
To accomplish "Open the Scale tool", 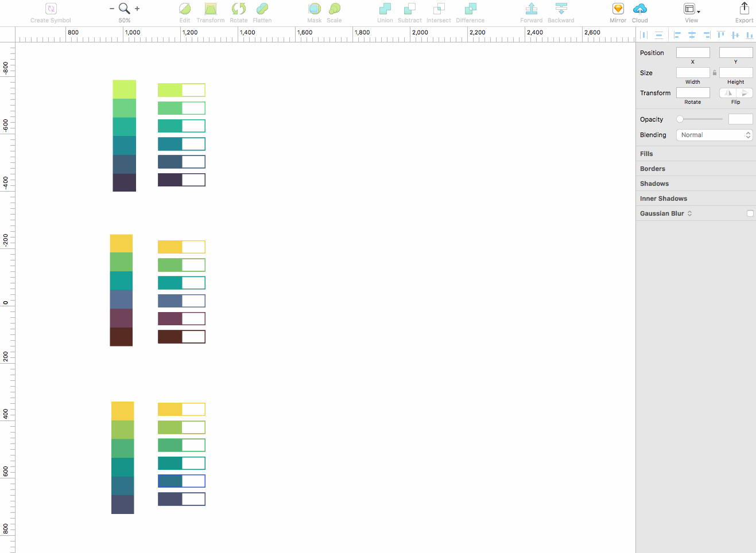I will pyautogui.click(x=335, y=9).
